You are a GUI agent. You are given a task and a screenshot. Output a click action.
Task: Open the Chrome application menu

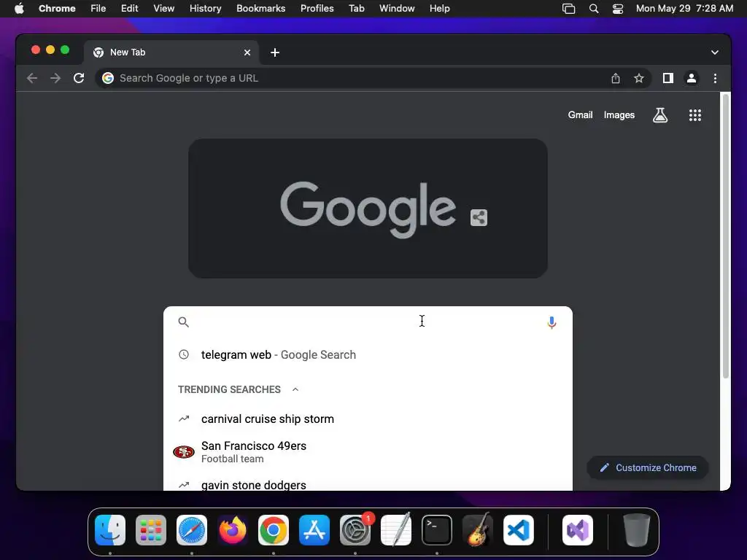[x=57, y=9]
